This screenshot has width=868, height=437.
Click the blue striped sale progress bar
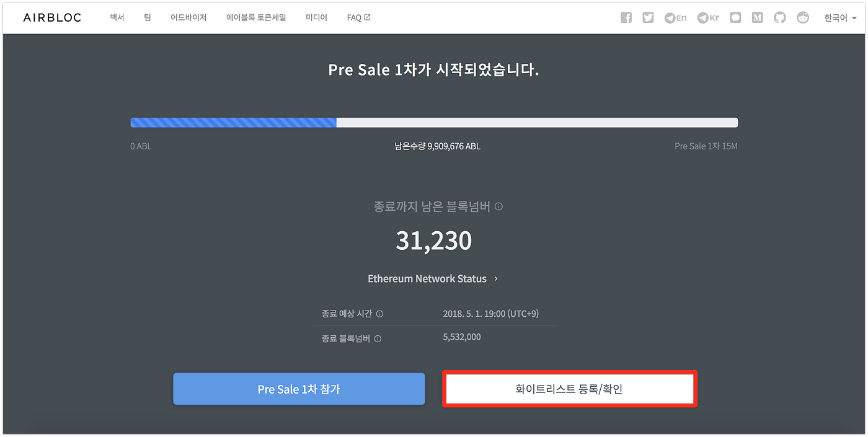(x=233, y=123)
